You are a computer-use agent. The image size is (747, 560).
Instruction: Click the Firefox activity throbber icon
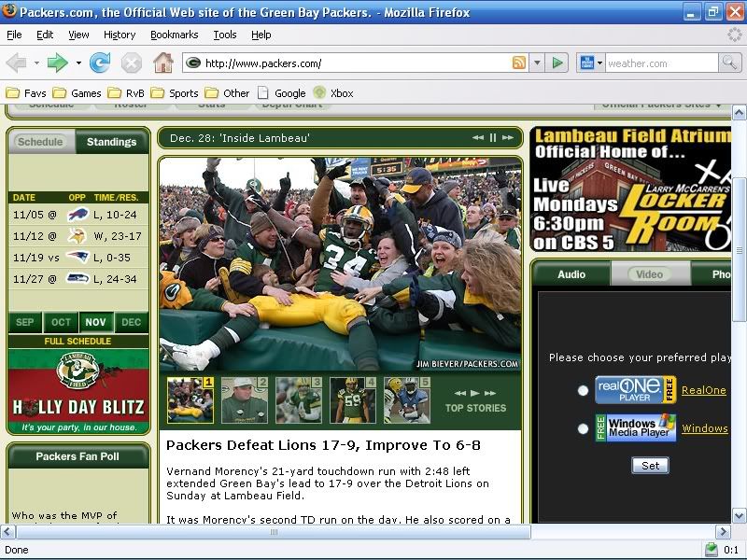pyautogui.click(x=736, y=35)
